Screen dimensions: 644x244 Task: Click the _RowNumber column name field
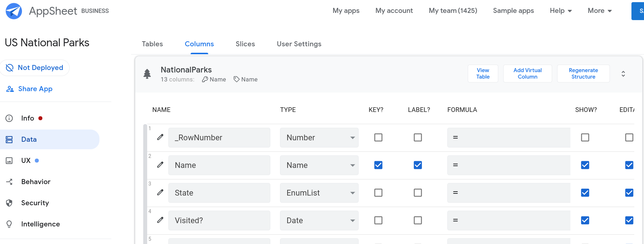point(219,137)
